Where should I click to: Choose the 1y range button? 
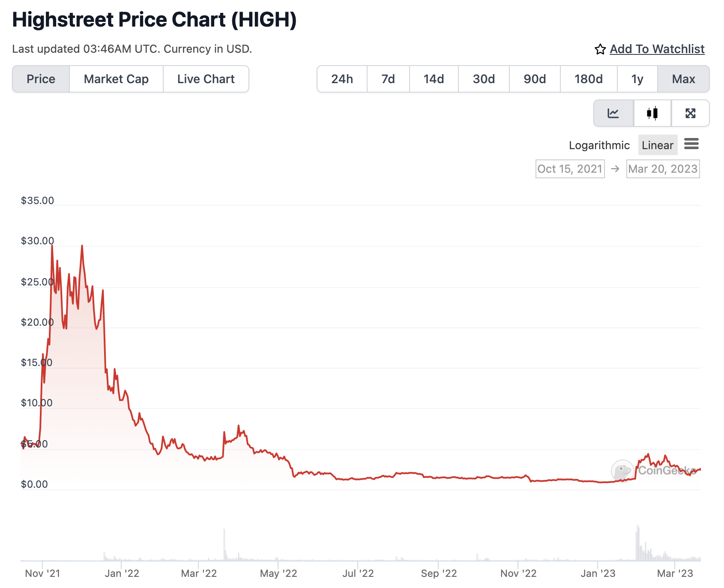(x=637, y=79)
